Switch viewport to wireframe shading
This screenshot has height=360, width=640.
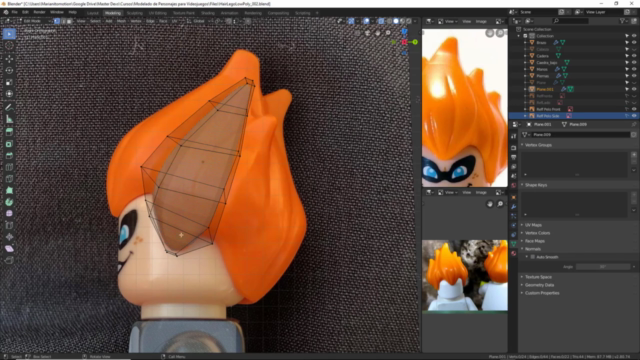pos(389,21)
